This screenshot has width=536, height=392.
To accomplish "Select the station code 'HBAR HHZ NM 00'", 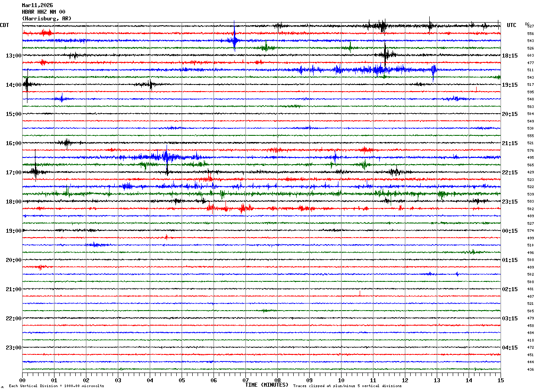I will 43,12.
